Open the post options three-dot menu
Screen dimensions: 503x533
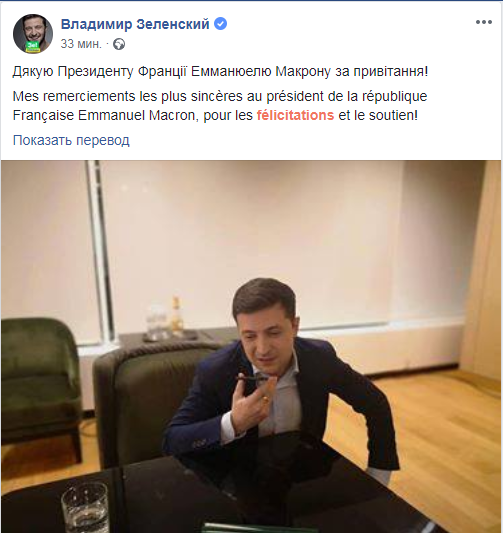click(484, 22)
